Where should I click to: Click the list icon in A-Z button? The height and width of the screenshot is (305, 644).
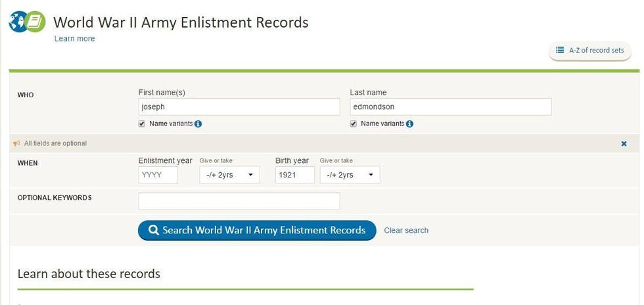[x=560, y=50]
